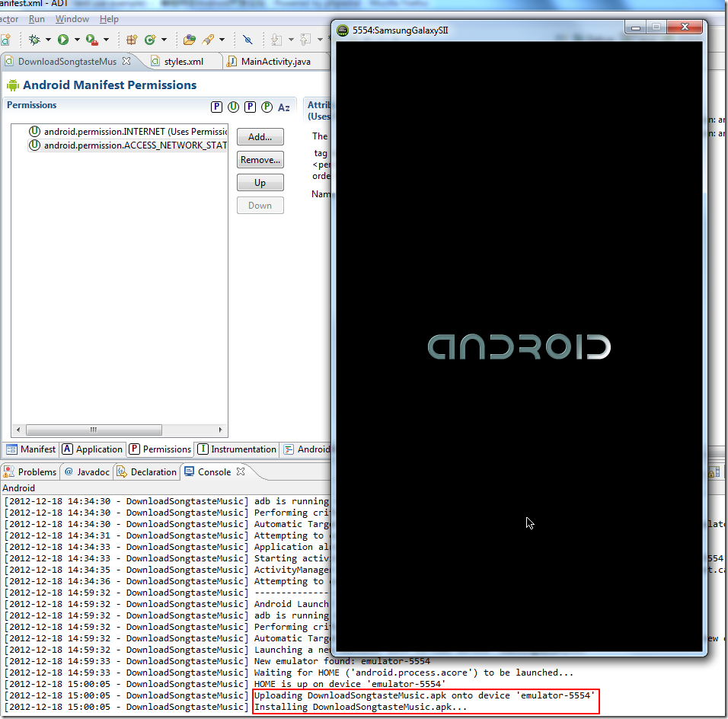Switch to the Instrumentation bottom tab
Image resolution: width=728 pixels, height=719 pixels.
click(237, 449)
